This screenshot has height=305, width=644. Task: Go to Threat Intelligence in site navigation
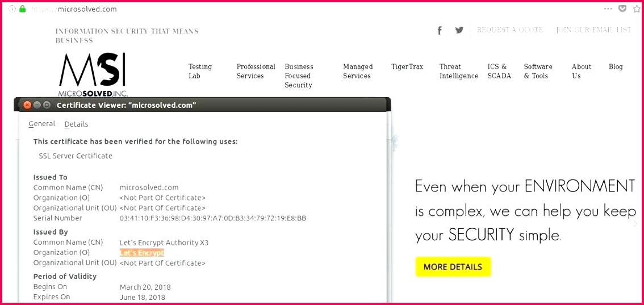[x=458, y=71]
